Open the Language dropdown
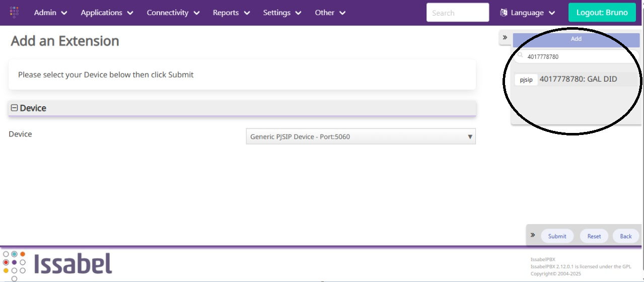Viewport: 644px width, 282px height. coord(527,13)
